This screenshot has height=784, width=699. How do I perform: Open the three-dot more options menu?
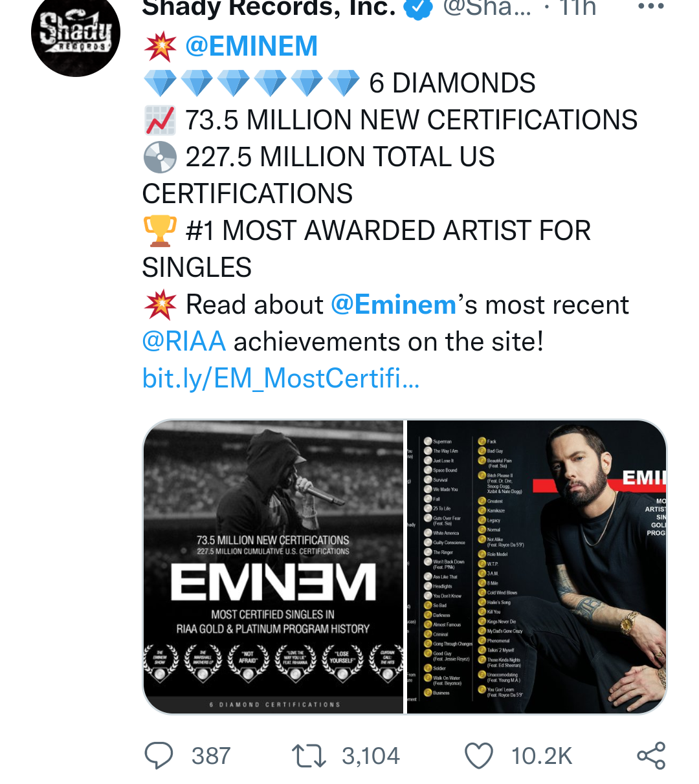coord(650,6)
